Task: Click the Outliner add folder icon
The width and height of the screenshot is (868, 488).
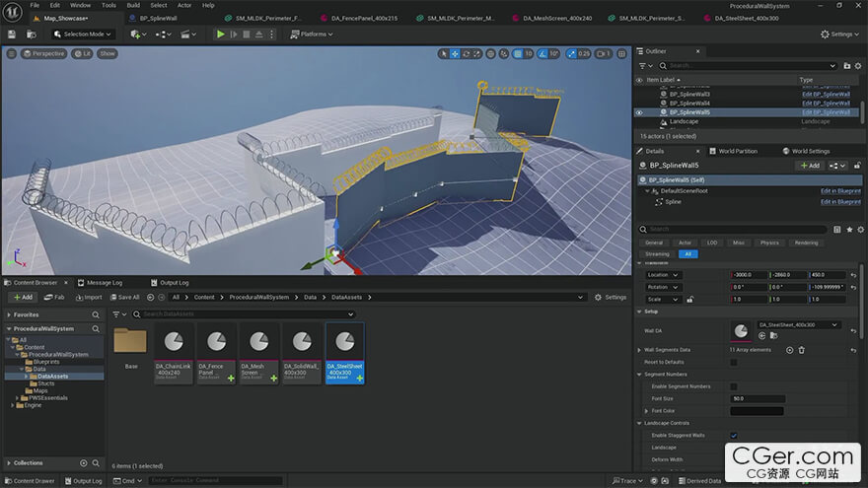Action: [847, 66]
